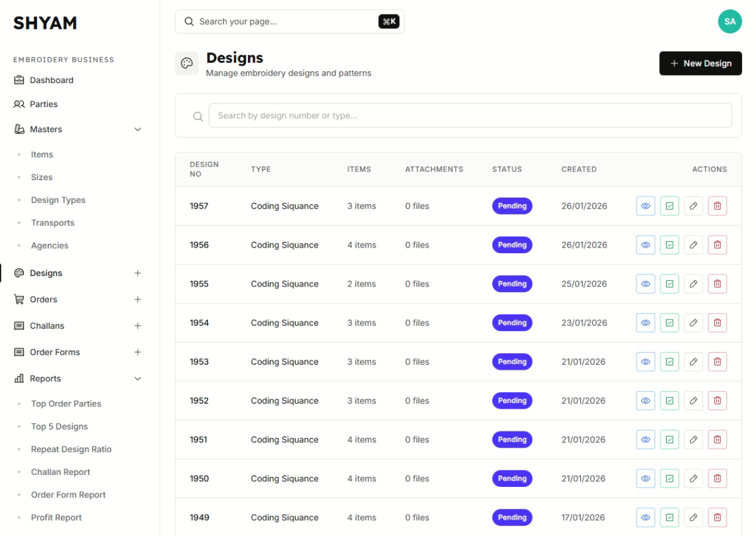Click the plus icon beside Designs in sidebar
Viewport: 756px width, 536px height.
point(138,273)
